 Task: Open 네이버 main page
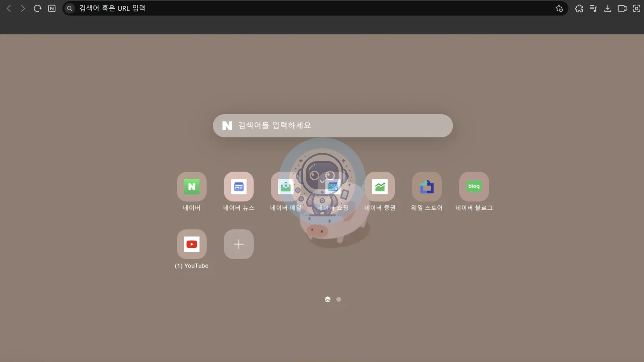[x=191, y=186]
